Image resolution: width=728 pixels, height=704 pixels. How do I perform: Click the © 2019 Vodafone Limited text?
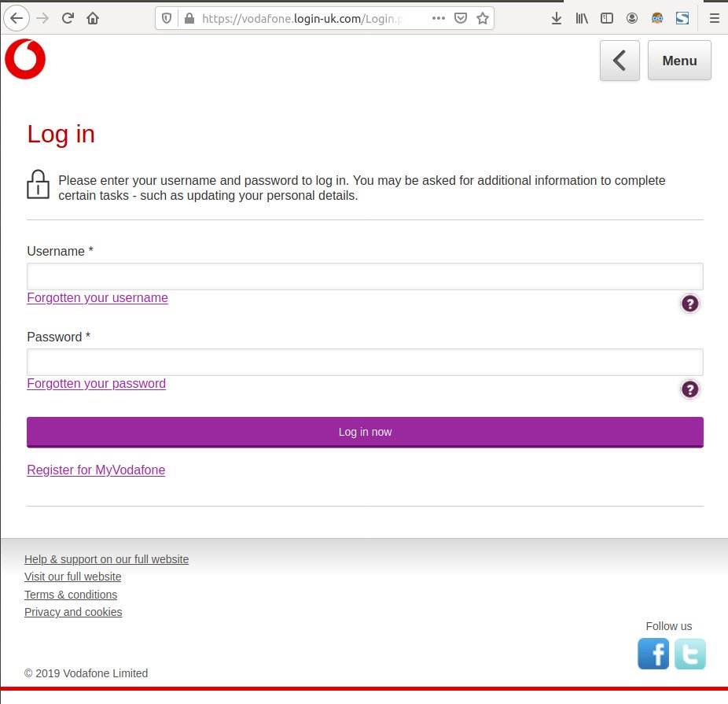86,673
